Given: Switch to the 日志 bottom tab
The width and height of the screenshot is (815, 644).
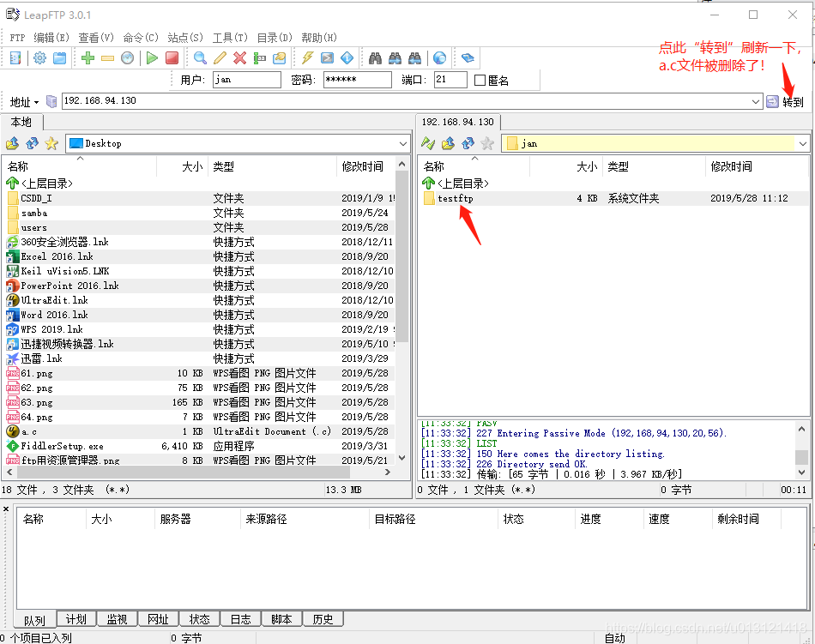Looking at the screenshot, I should coord(241,619).
